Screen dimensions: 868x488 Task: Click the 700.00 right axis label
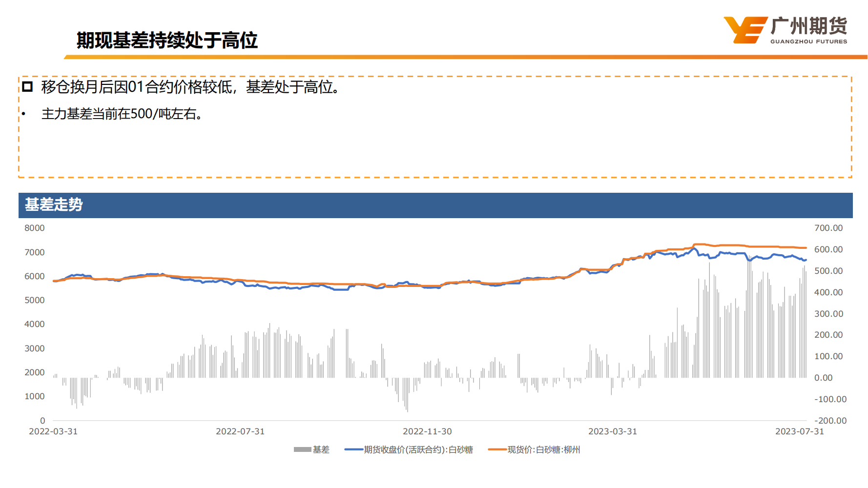828,228
